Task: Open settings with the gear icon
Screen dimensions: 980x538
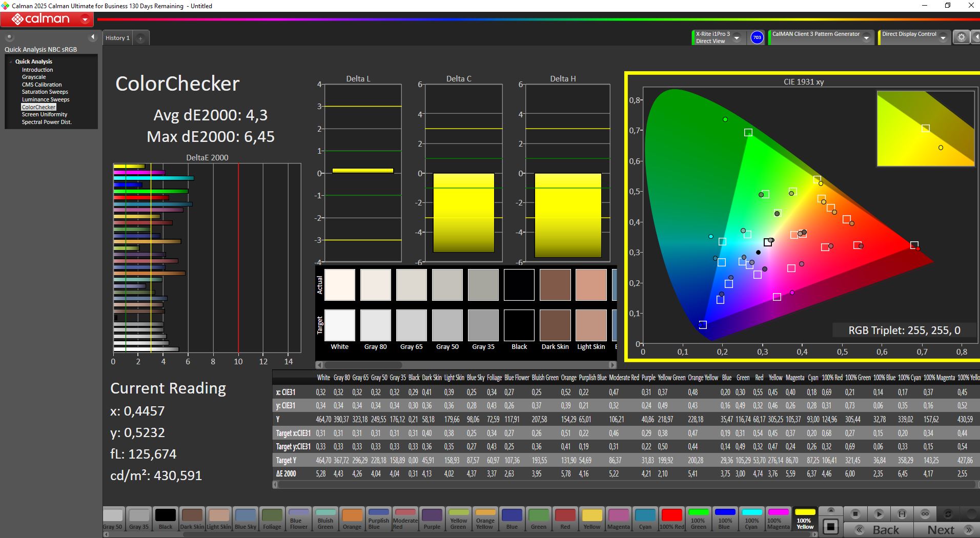Action: pos(961,37)
